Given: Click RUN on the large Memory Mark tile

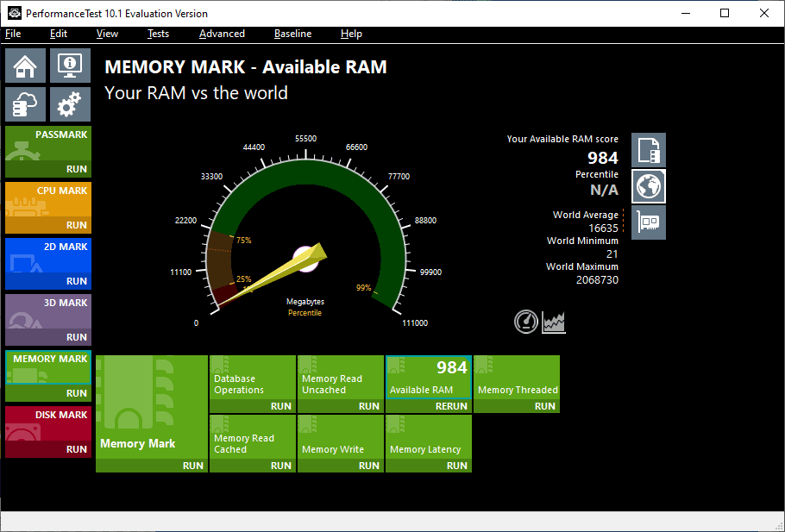Looking at the screenshot, I should (192, 466).
